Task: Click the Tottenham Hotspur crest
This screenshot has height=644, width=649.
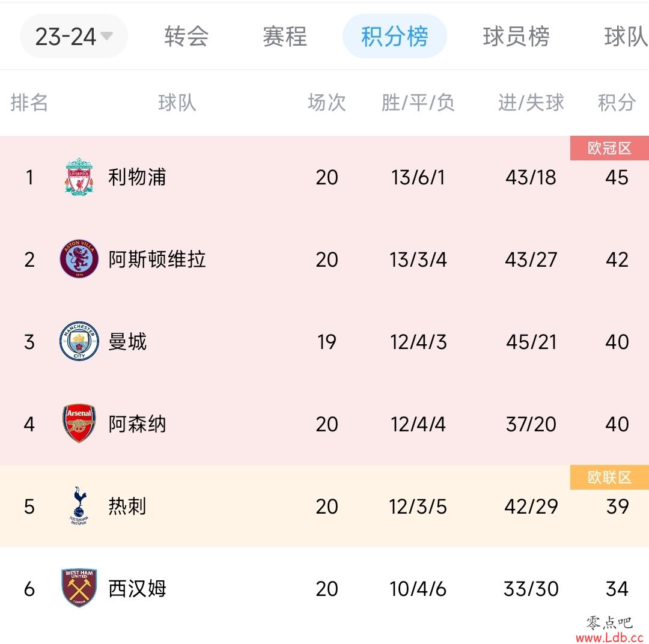Action: pyautogui.click(x=79, y=505)
